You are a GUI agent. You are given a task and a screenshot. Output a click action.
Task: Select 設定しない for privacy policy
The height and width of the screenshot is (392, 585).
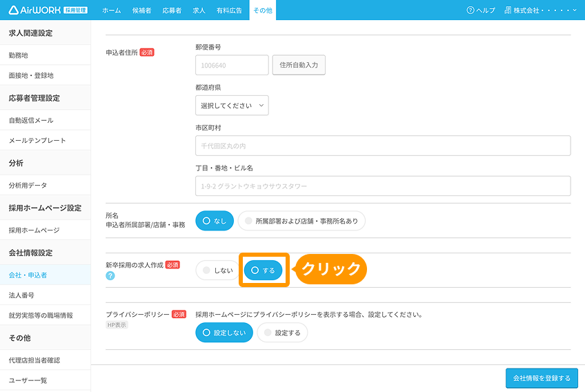(x=224, y=333)
